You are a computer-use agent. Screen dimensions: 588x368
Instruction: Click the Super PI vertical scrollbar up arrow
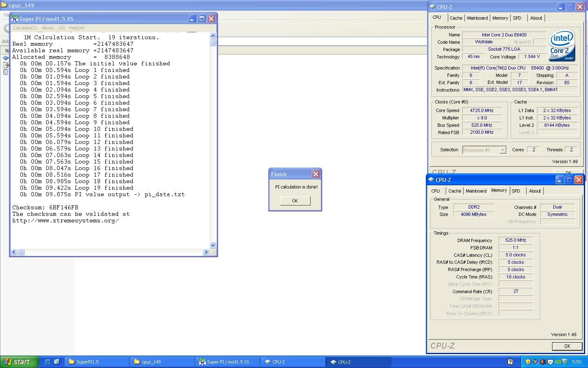213,36
